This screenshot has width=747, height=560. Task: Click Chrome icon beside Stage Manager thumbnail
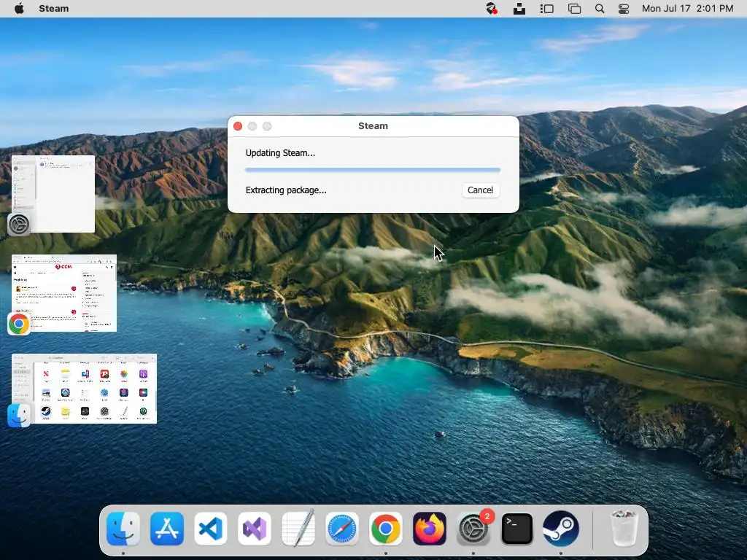(19, 324)
